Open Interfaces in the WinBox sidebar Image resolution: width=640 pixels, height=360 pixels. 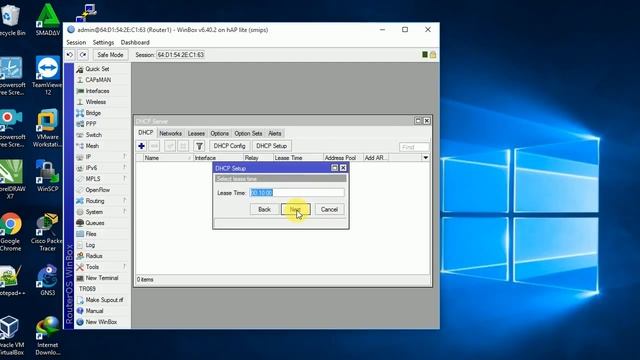coord(97,91)
